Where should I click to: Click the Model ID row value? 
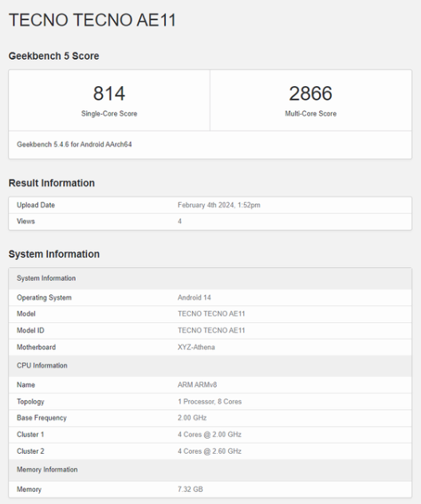click(x=211, y=330)
